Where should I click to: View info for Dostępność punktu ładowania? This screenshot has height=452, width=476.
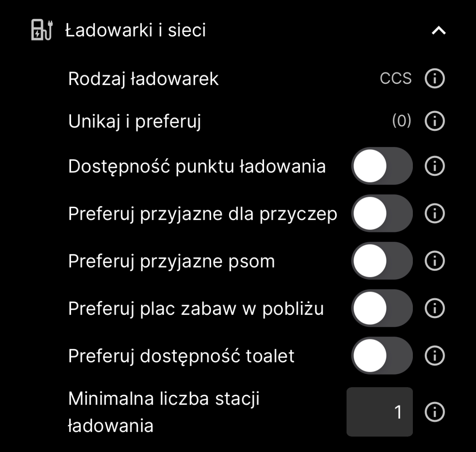tap(435, 166)
